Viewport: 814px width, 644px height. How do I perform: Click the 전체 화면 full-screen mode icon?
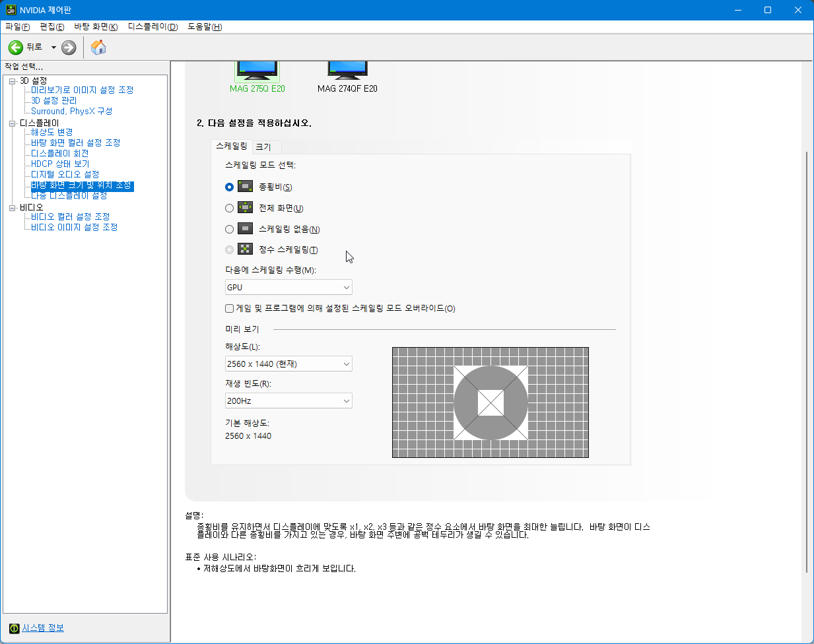(245, 208)
